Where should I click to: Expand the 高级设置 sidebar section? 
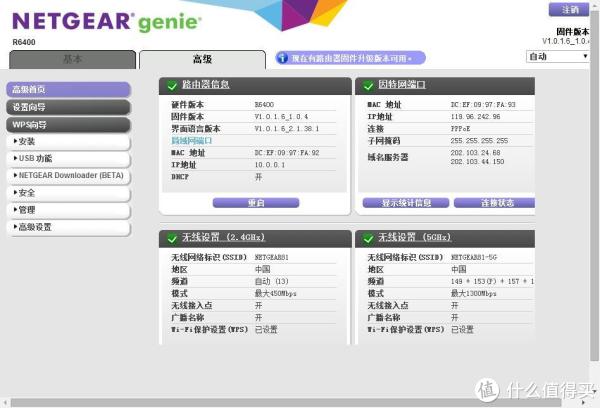[x=69, y=227]
